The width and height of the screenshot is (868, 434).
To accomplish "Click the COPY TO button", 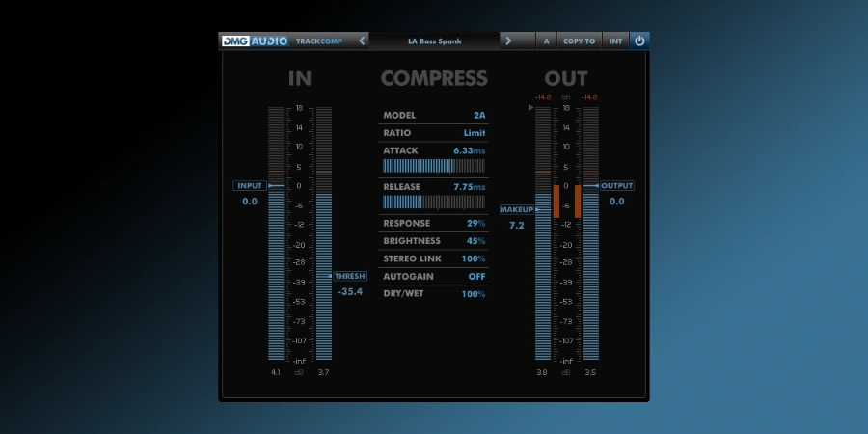I will point(579,41).
